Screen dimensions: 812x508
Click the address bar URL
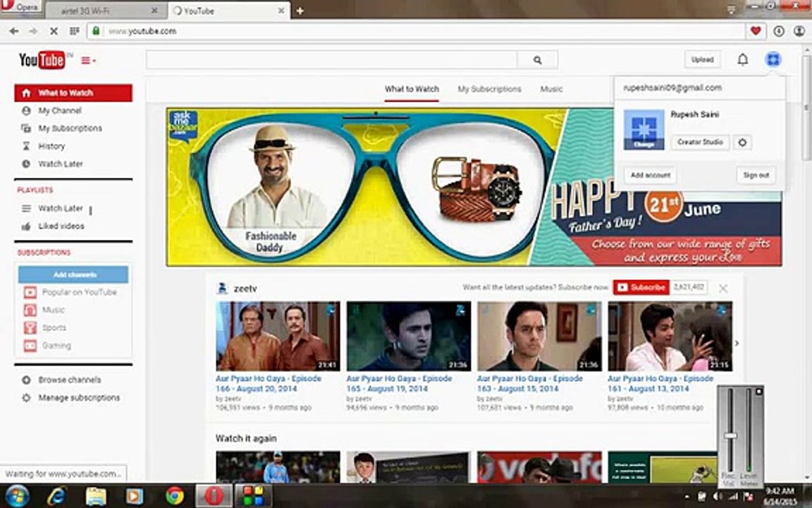pyautogui.click(x=142, y=31)
